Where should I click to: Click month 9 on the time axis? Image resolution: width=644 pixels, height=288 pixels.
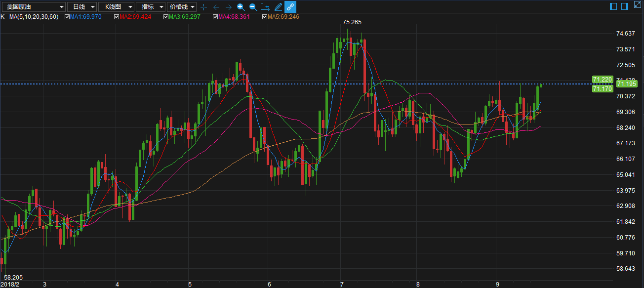click(x=497, y=285)
